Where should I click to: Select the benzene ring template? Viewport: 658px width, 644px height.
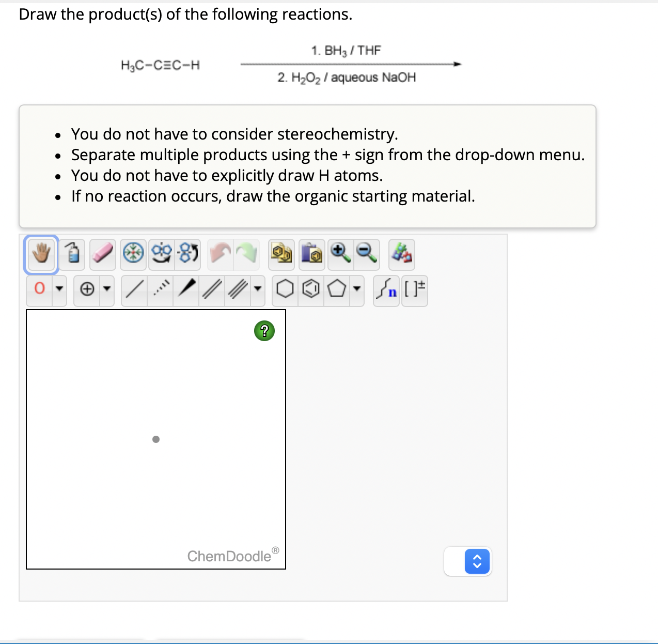310,290
